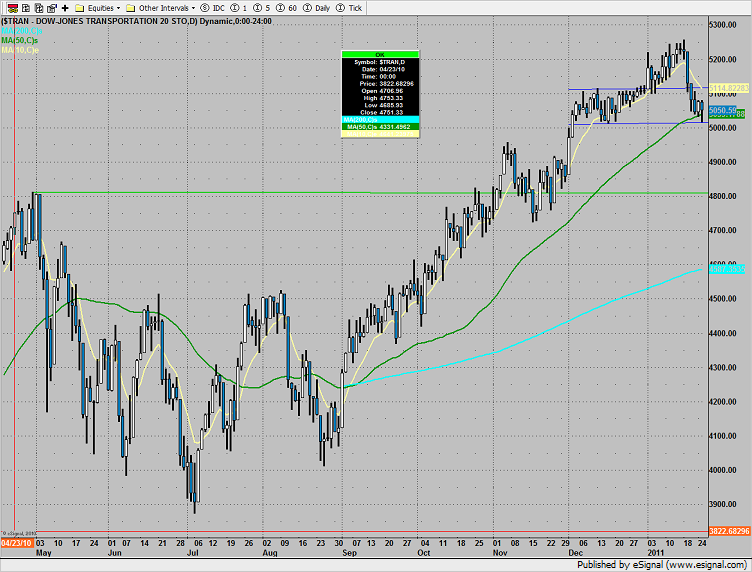Click the fourth toolbar icon with blue flag

pos(52,8)
